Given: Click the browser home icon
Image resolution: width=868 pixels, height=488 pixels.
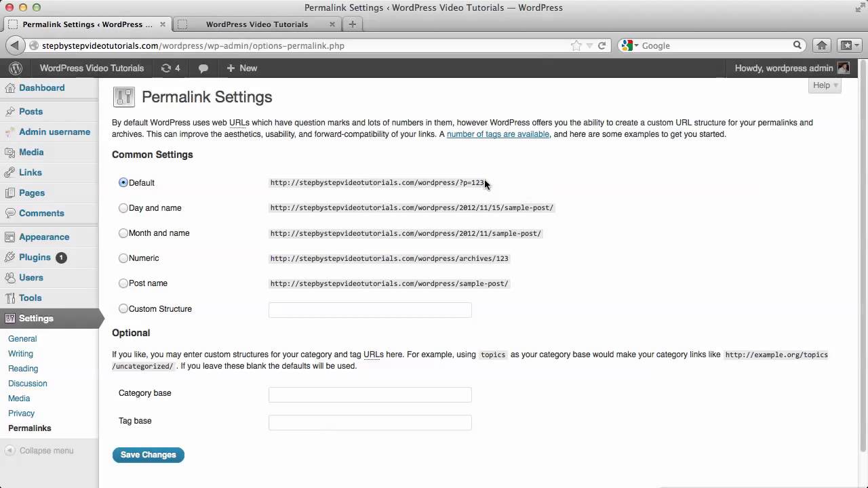Looking at the screenshot, I should 822,45.
